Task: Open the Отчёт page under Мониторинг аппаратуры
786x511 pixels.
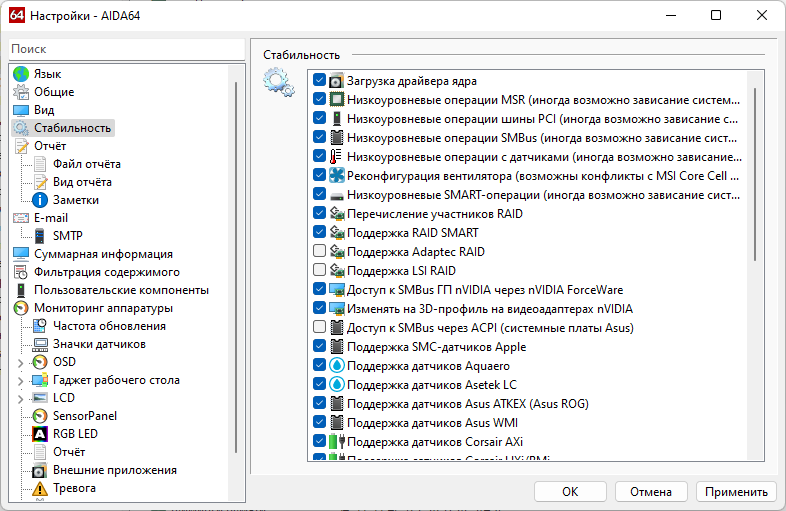Action: click(x=69, y=452)
